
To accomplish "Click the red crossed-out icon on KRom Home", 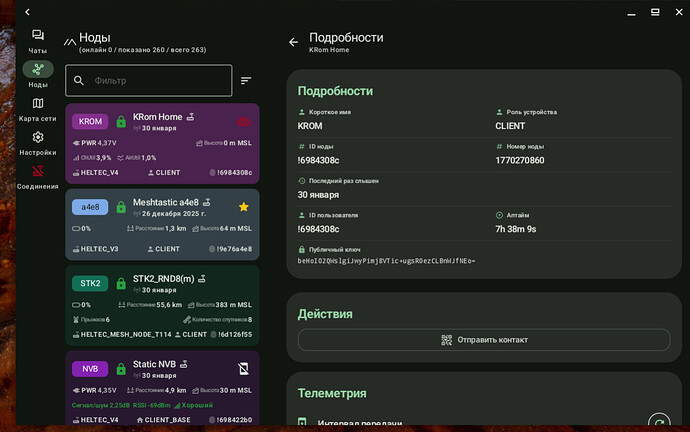I will pos(243,122).
